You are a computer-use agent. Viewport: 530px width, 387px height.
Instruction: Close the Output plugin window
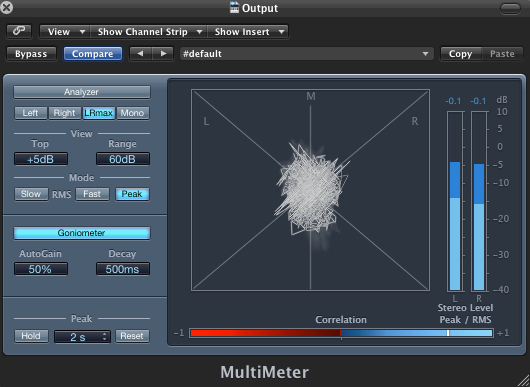(x=6, y=7)
